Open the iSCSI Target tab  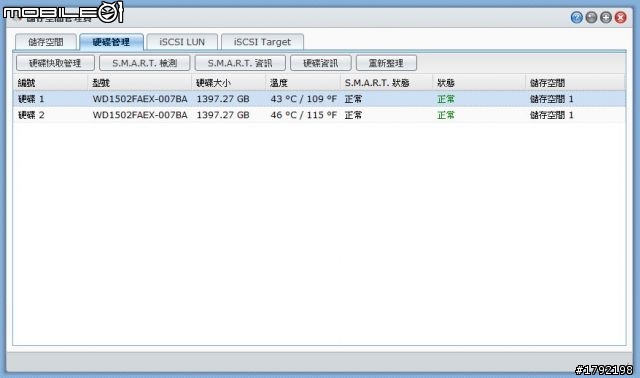(x=262, y=42)
